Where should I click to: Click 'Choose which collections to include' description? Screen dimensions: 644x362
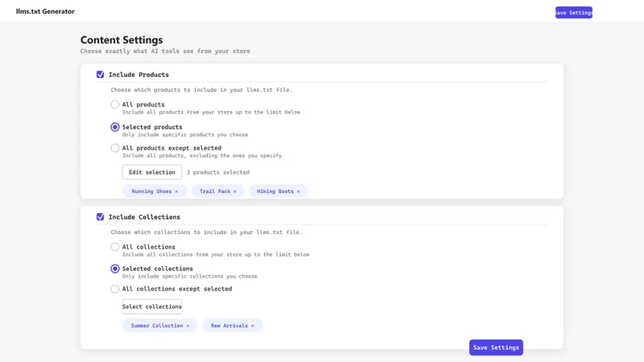(x=206, y=232)
